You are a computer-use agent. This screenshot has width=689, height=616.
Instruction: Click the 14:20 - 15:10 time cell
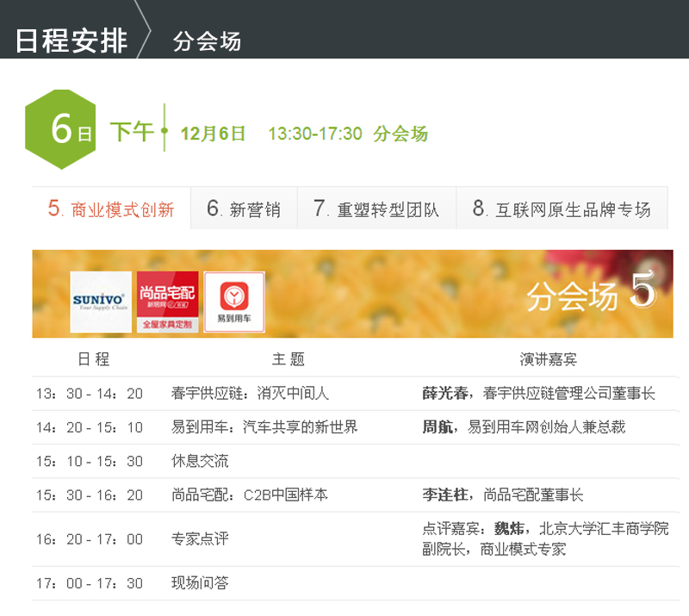point(90,427)
